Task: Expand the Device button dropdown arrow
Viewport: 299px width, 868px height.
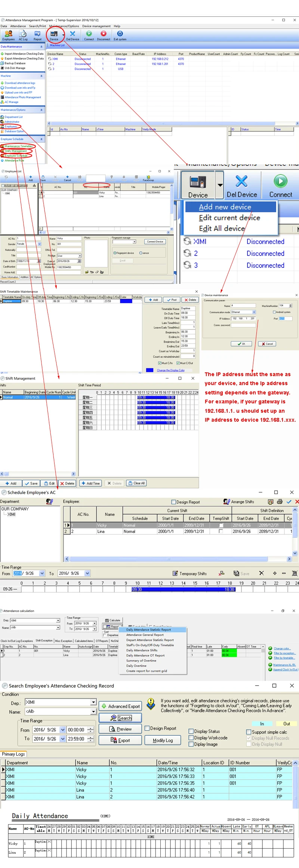Action: (x=220, y=185)
